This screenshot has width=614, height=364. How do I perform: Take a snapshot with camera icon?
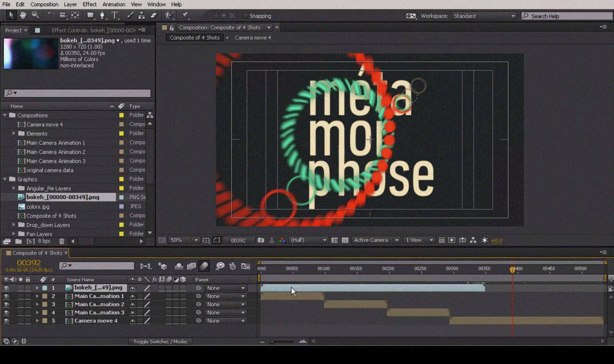pos(261,240)
